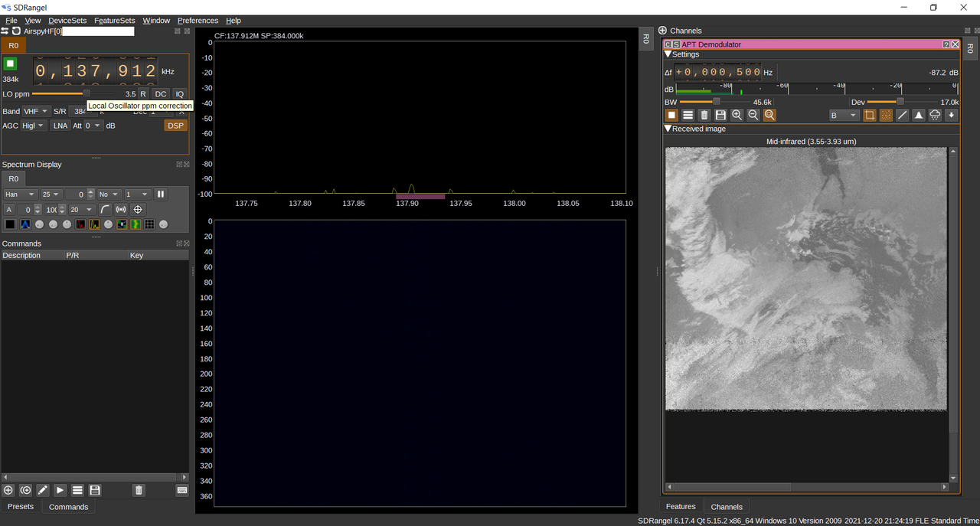Toggle the DSP button
The image size is (980, 526).
[176, 126]
